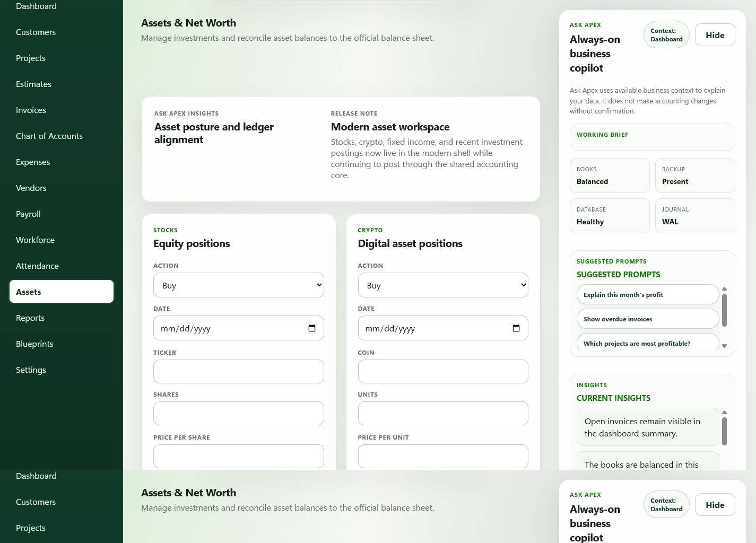Open the Reports section

(x=62, y=318)
